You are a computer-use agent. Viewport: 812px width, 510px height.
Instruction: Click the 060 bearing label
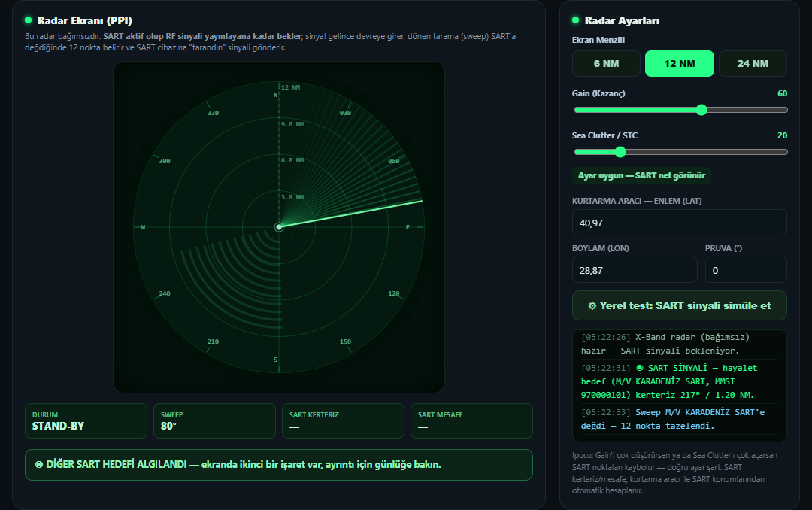[393, 161]
